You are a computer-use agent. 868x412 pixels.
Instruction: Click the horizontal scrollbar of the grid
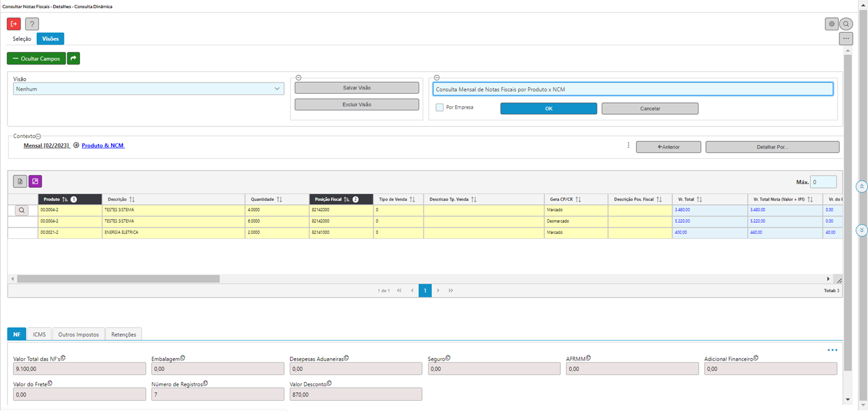(x=118, y=279)
